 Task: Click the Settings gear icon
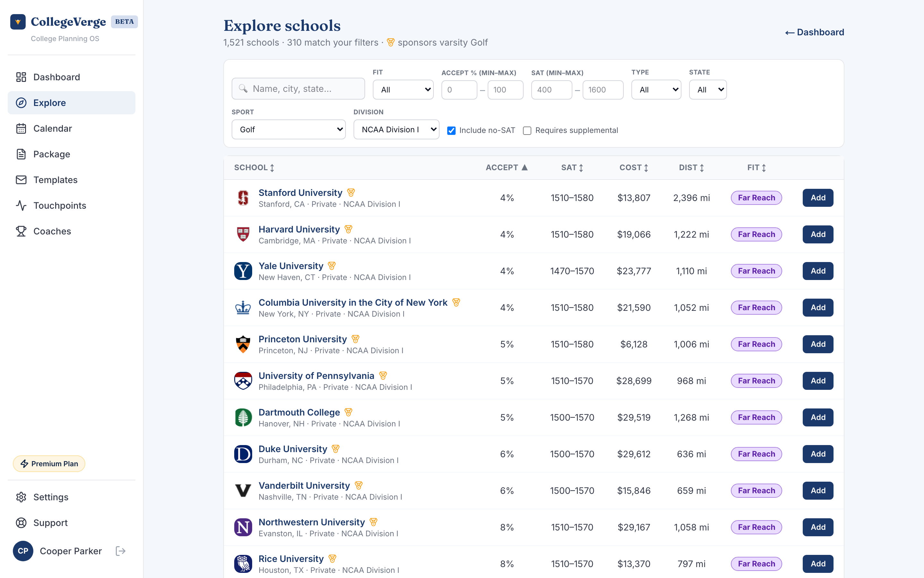point(21,497)
